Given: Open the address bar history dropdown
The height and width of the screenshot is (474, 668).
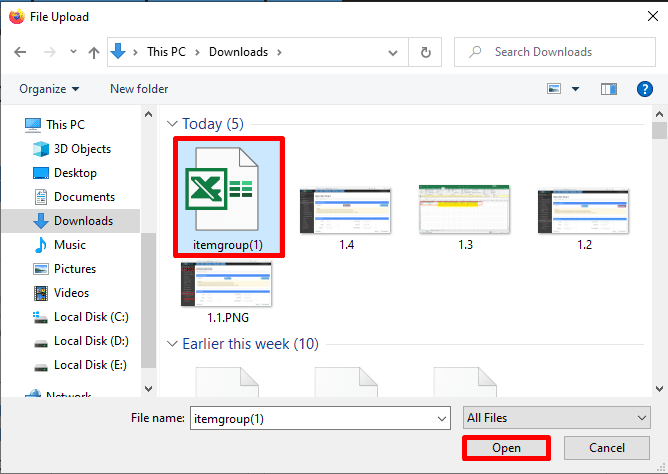Looking at the screenshot, I should 393,53.
